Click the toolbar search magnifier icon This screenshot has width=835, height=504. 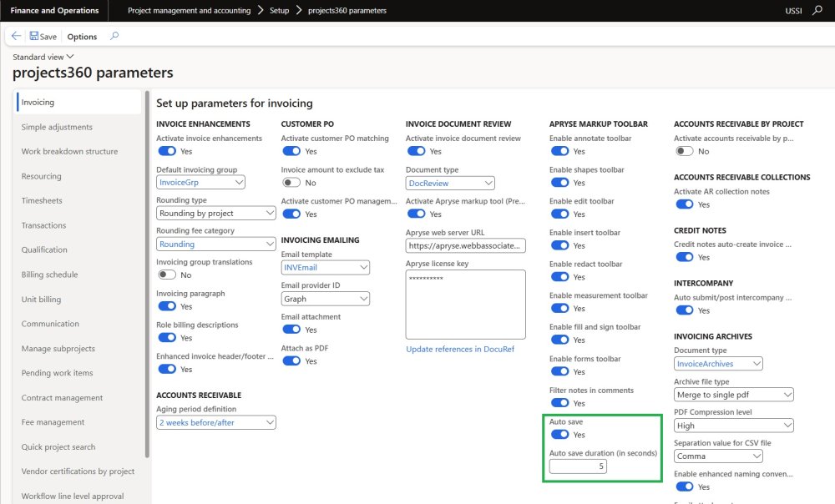pos(114,36)
